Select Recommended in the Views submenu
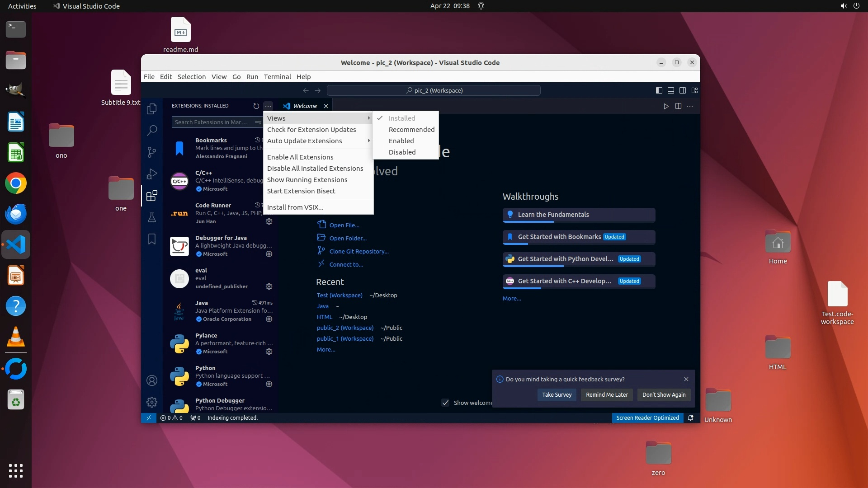Screen dimensions: 868x488 tap(411, 130)
